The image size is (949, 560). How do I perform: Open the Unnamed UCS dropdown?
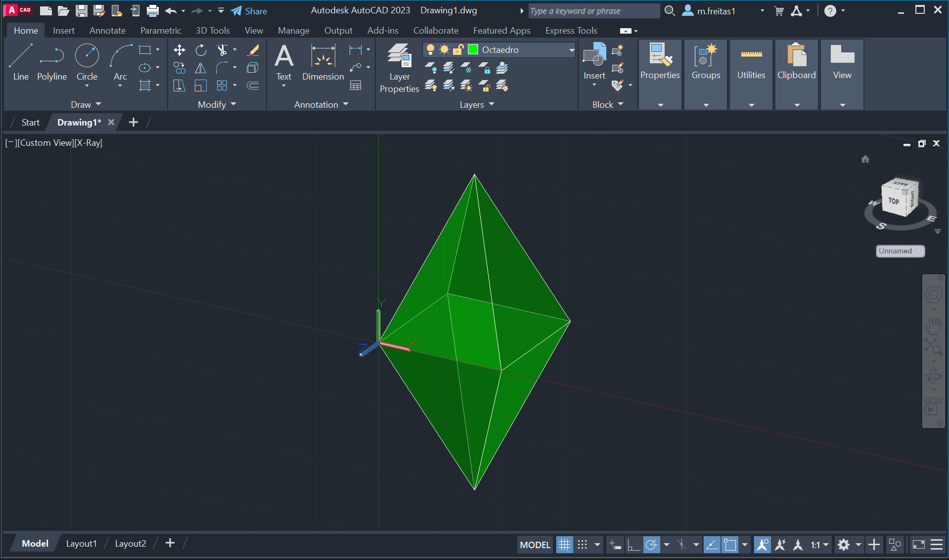(900, 251)
